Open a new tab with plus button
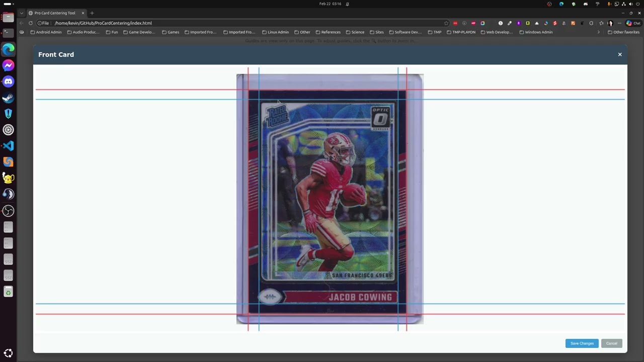 tap(92, 13)
